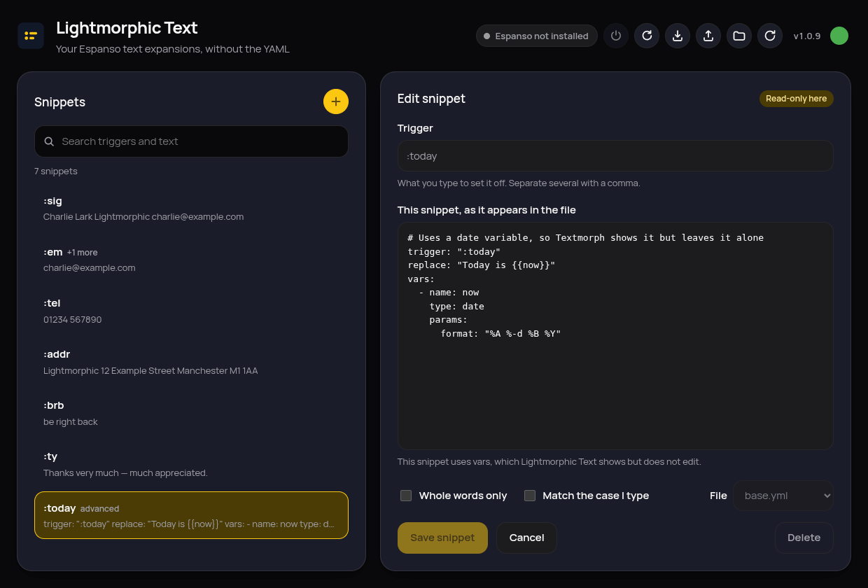Click the green status circle beside v1.0.9
This screenshot has height=588, width=868.
(x=839, y=36)
